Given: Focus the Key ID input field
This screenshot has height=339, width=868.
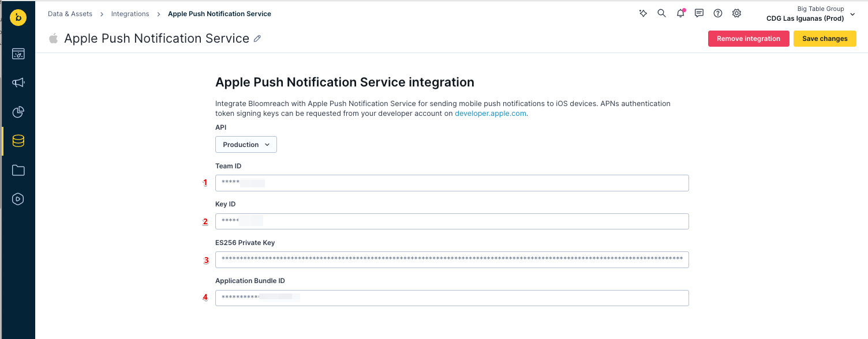Looking at the screenshot, I should [452, 221].
